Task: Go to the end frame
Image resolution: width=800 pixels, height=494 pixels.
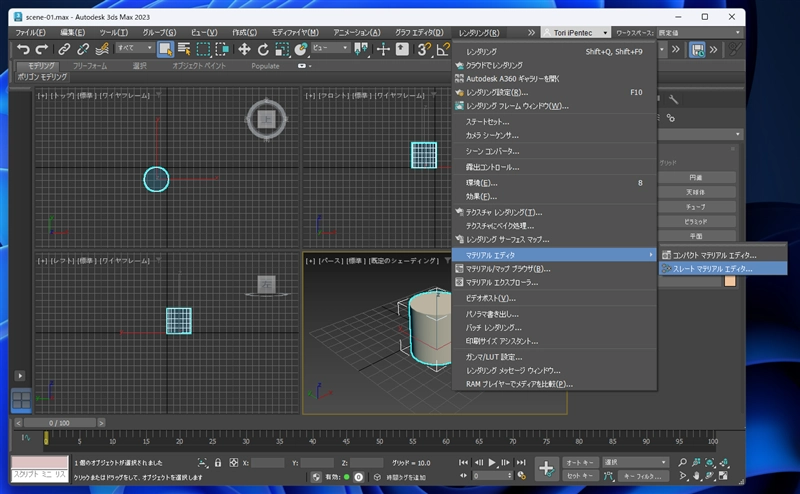Action: (x=520, y=462)
